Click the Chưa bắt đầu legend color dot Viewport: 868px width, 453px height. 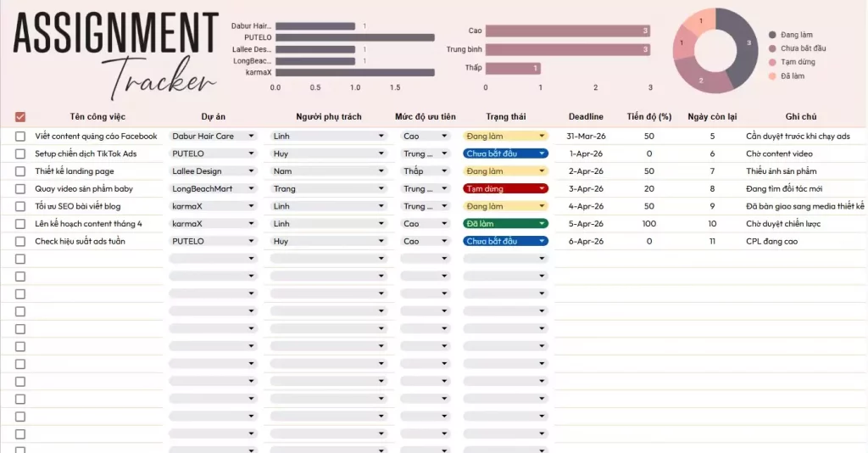(772, 48)
